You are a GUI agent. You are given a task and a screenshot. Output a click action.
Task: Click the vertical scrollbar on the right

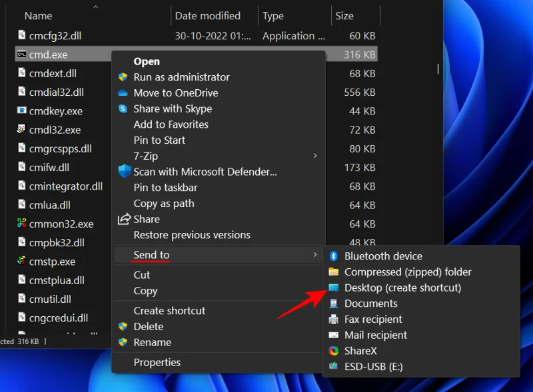click(x=438, y=68)
